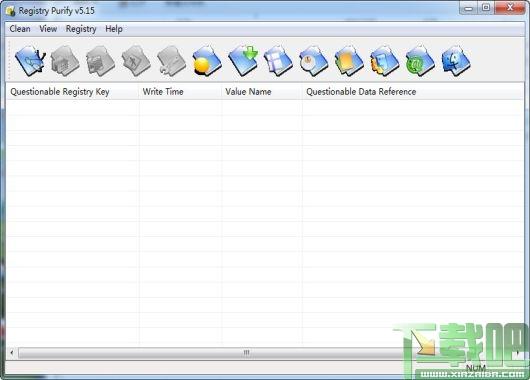The height and width of the screenshot is (380, 530).
Task: Sort by Write Time column header
Action: click(180, 92)
